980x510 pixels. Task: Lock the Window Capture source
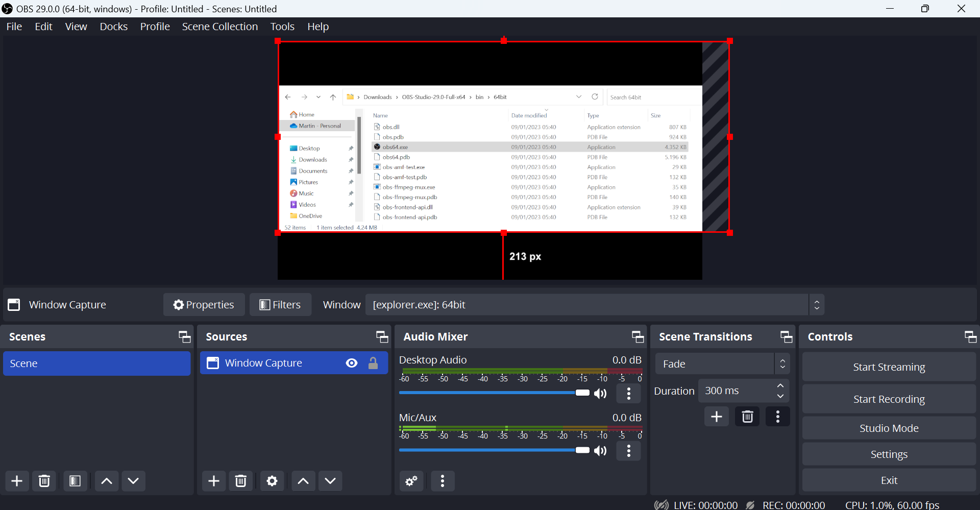click(x=373, y=363)
